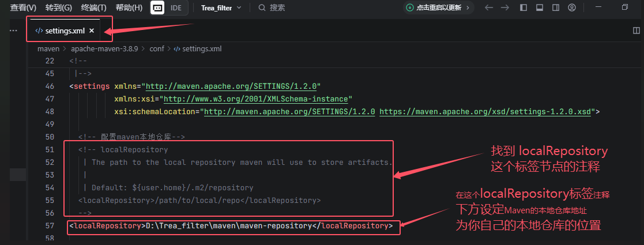The image size is (644, 245).
Task: Click the 'Default: ${user.home}/.m2/repository' comment text
Action: point(172,187)
